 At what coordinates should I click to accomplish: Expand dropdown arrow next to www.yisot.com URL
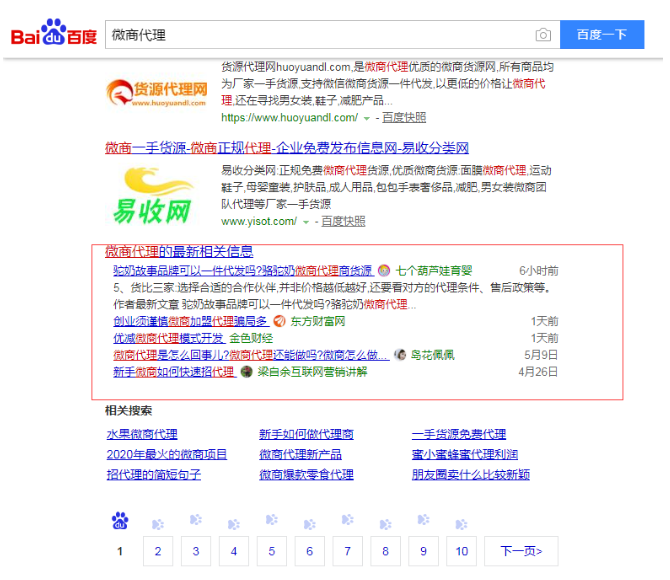click(x=306, y=222)
